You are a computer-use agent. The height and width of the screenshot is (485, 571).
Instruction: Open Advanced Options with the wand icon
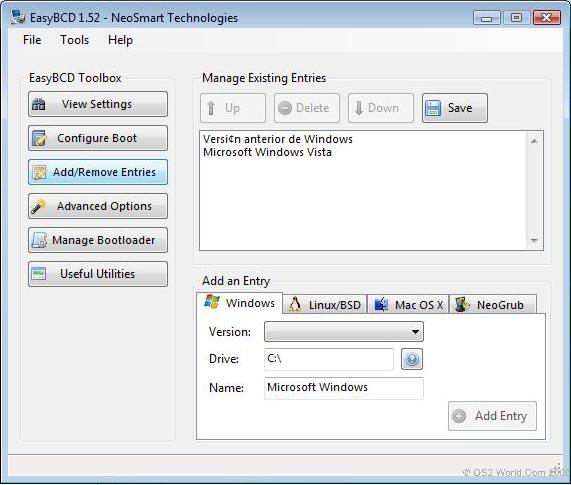click(x=98, y=206)
